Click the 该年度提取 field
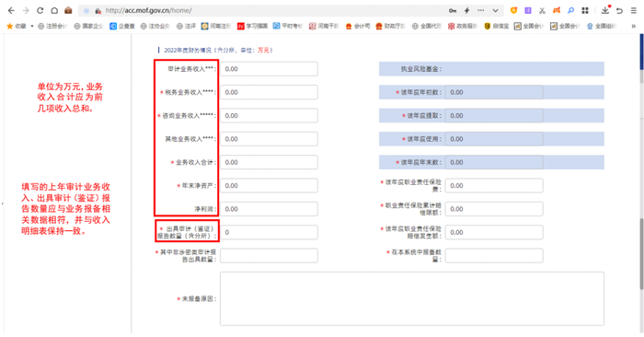This screenshot has width=644, height=337. 494,115
